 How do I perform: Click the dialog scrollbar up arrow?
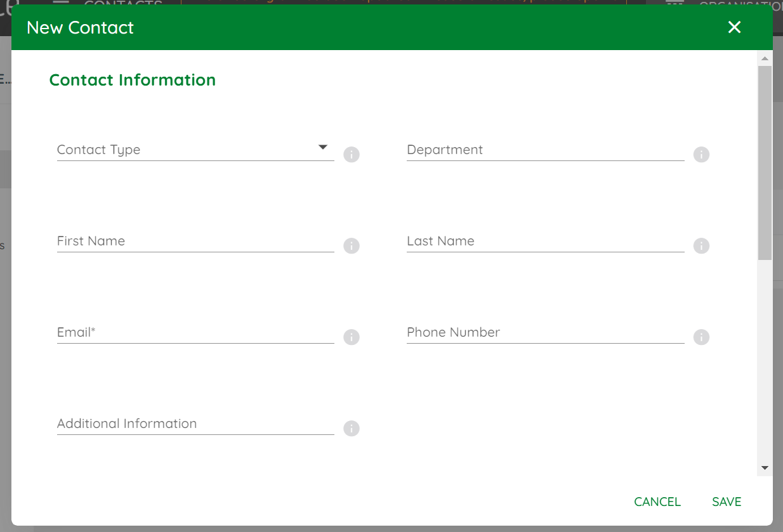pos(765,58)
